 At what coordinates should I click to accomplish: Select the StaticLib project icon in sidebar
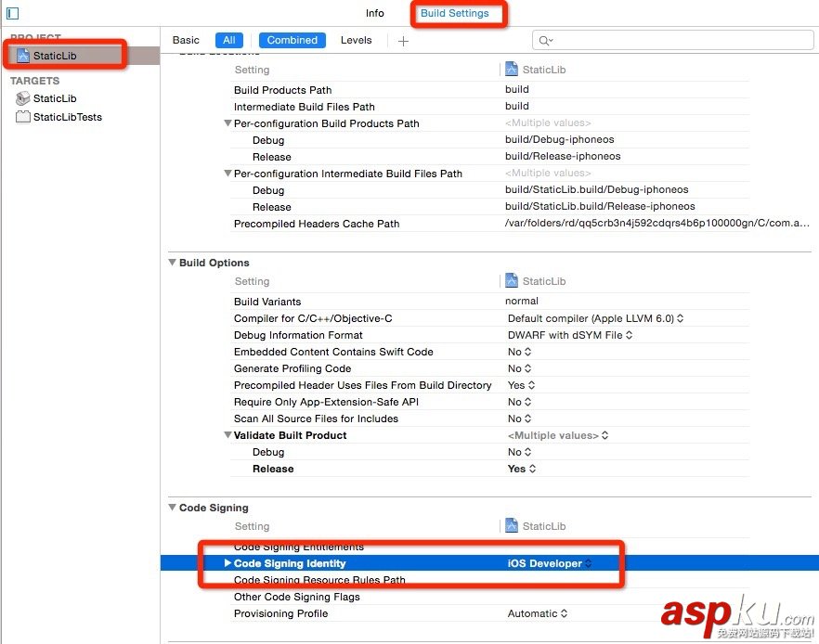23,56
